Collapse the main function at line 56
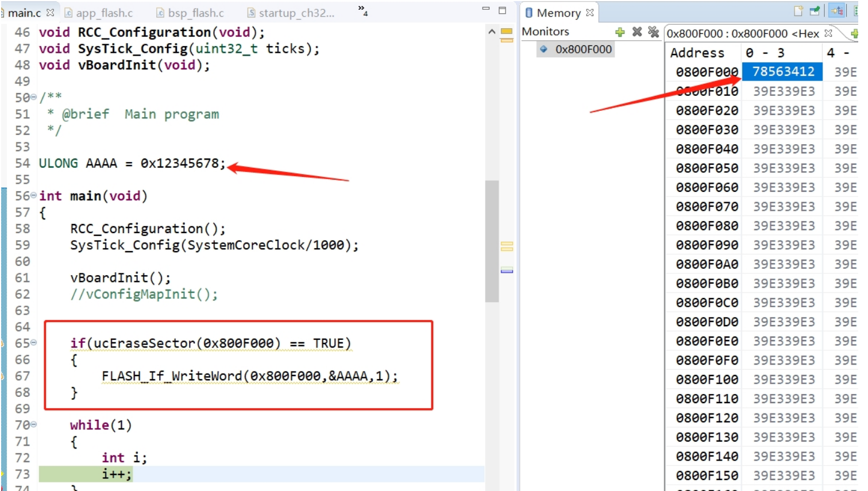 pos(33,196)
